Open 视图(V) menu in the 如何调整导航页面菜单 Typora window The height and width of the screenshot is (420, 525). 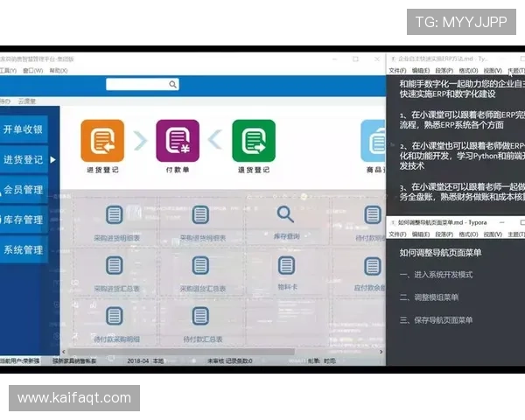(x=493, y=234)
